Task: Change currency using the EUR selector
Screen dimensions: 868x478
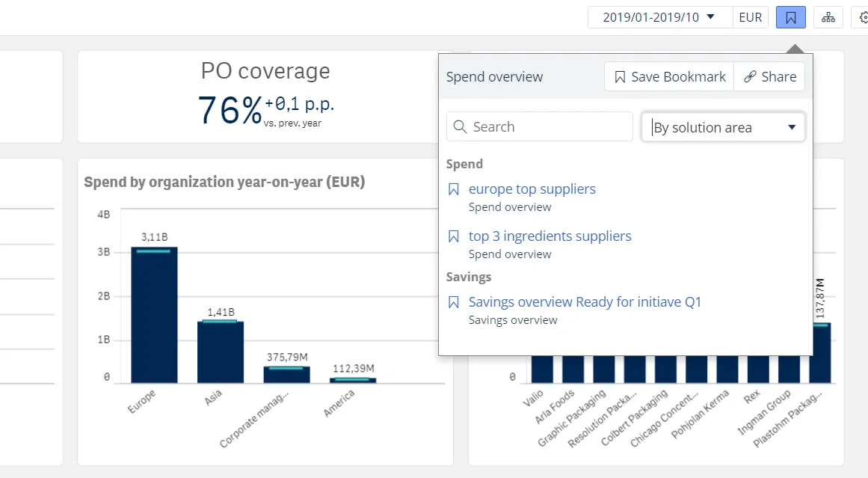Action: point(750,17)
